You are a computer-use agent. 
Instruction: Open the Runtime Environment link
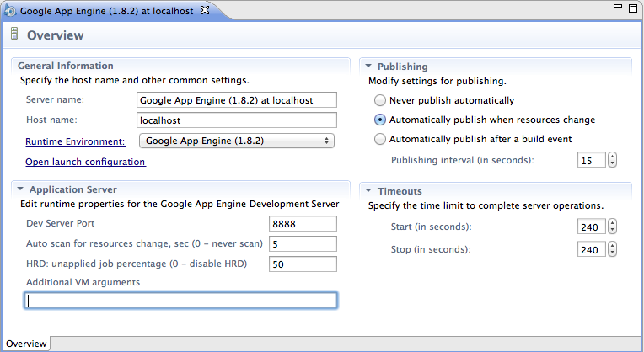tap(75, 141)
